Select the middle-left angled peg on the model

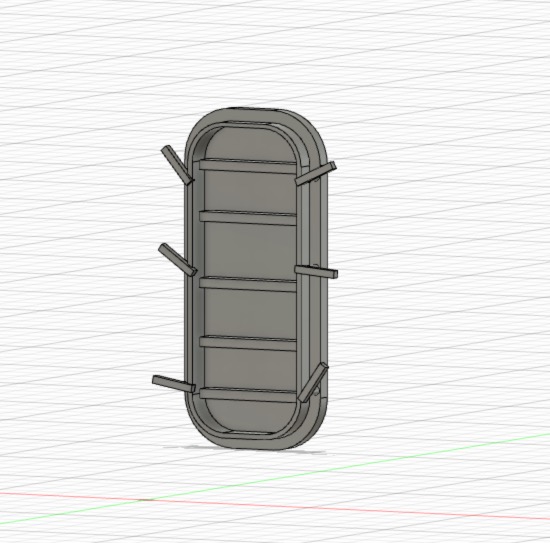177,260
